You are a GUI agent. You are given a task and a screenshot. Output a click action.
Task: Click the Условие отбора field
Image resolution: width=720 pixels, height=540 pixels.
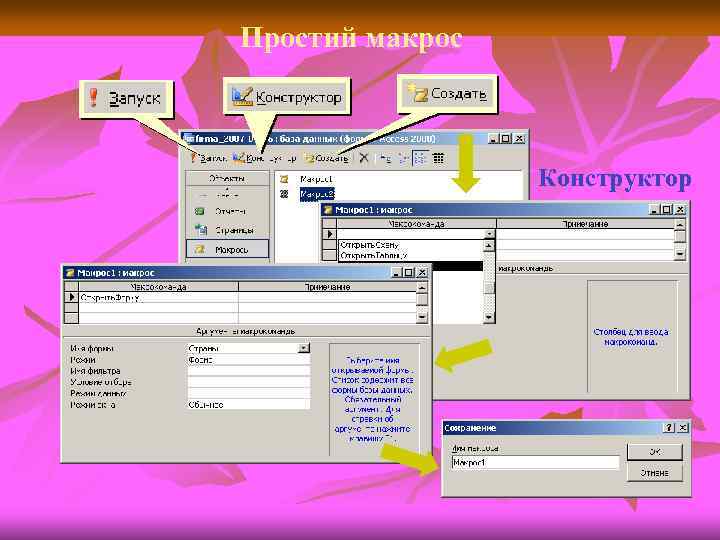248,382
